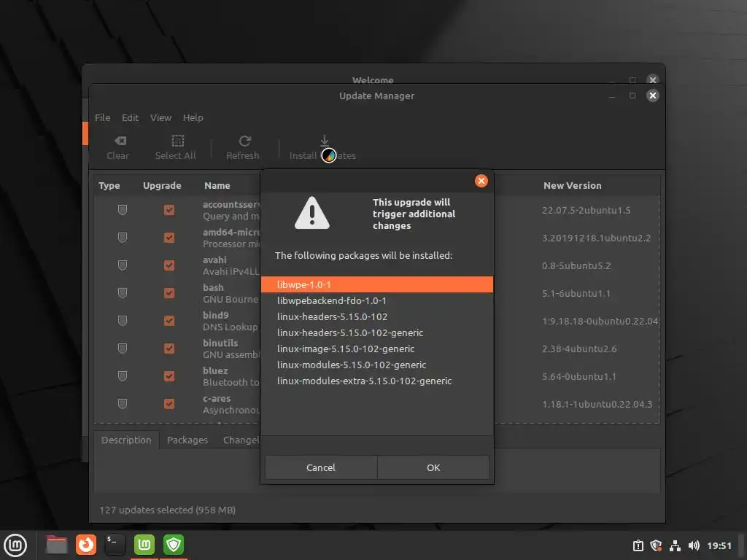
Task: Select linux-modules-extra-5.15.0-102-generic package row
Action: tap(377, 381)
